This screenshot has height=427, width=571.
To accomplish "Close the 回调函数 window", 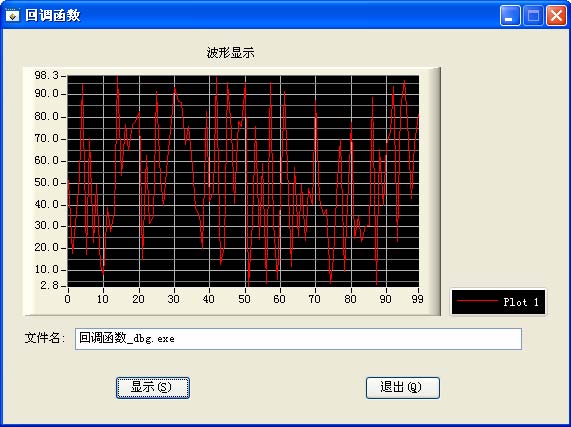I will click(556, 16).
